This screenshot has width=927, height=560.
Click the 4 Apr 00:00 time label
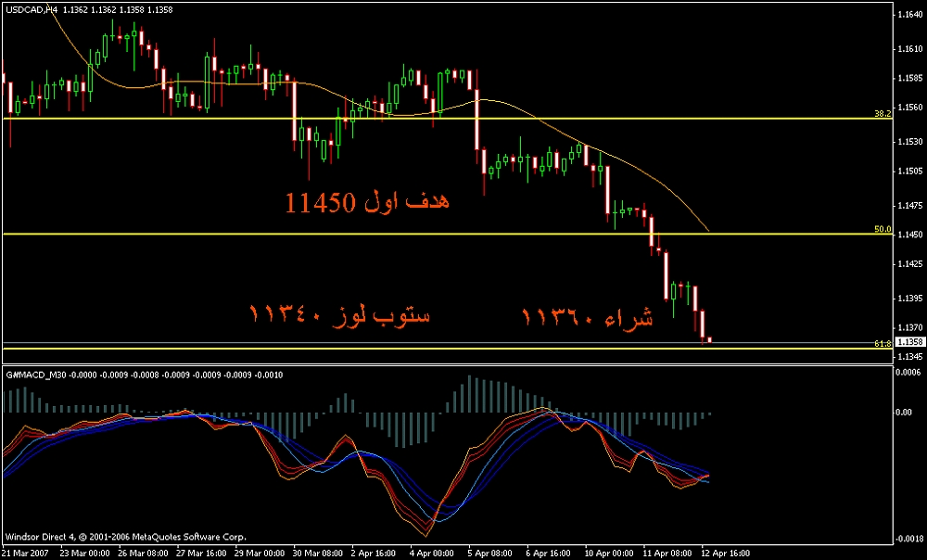[432, 553]
